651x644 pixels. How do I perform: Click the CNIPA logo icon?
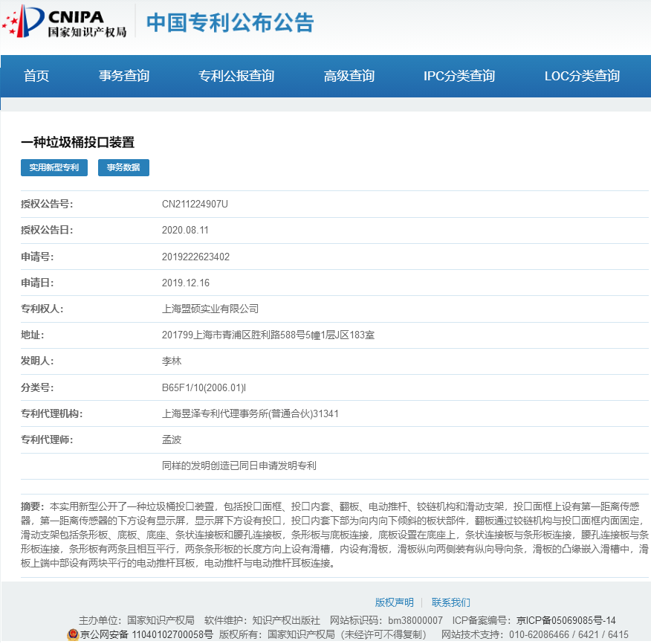(22, 21)
